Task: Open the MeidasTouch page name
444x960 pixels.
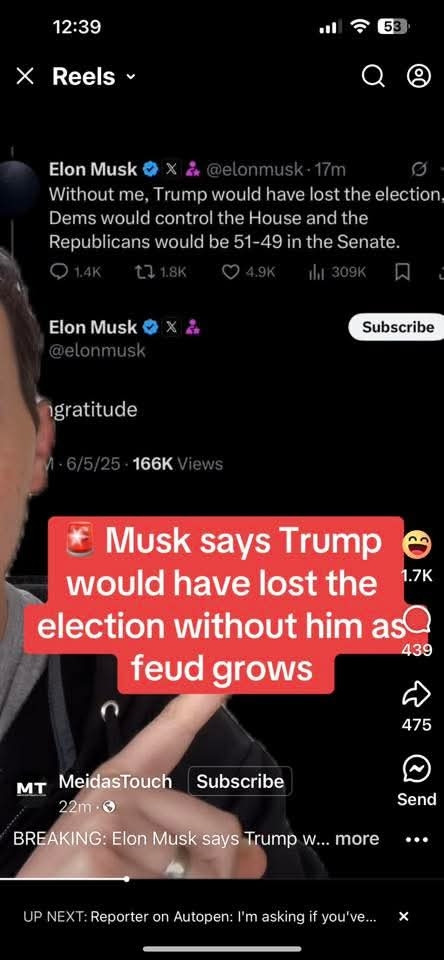Action: pyautogui.click(x=115, y=781)
